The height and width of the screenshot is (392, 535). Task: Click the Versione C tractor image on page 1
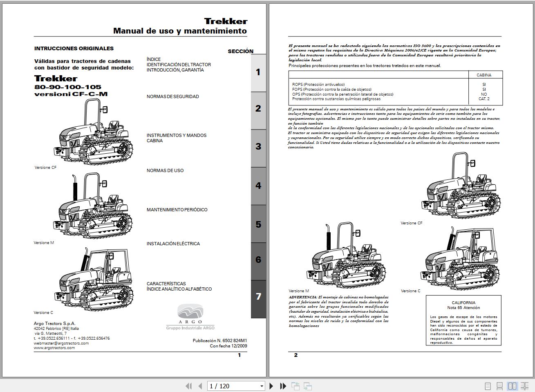(94, 279)
